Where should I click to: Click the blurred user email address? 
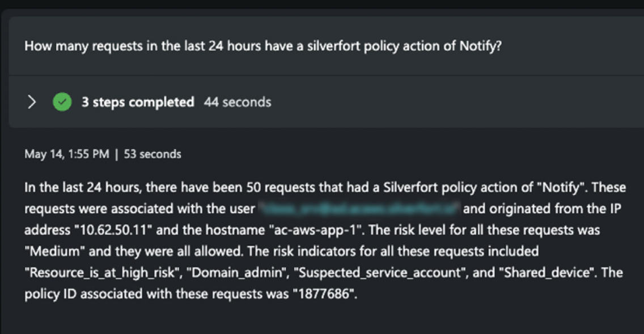(359, 209)
